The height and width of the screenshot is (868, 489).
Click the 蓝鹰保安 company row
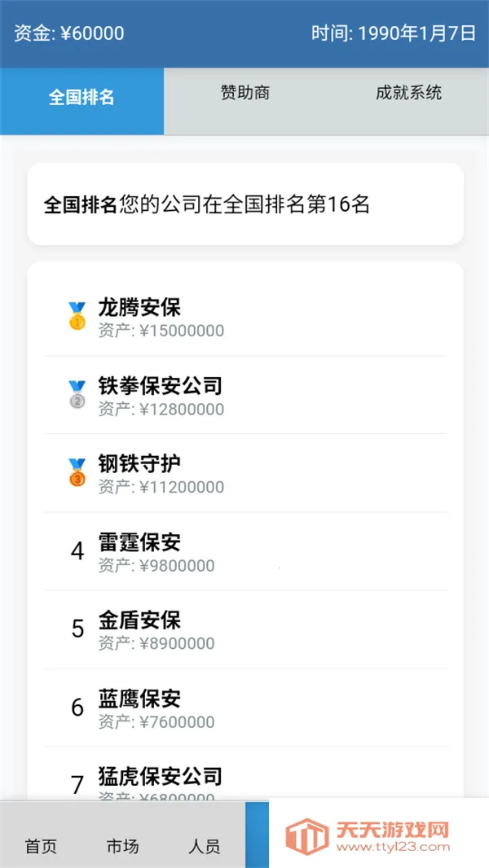pos(244,707)
